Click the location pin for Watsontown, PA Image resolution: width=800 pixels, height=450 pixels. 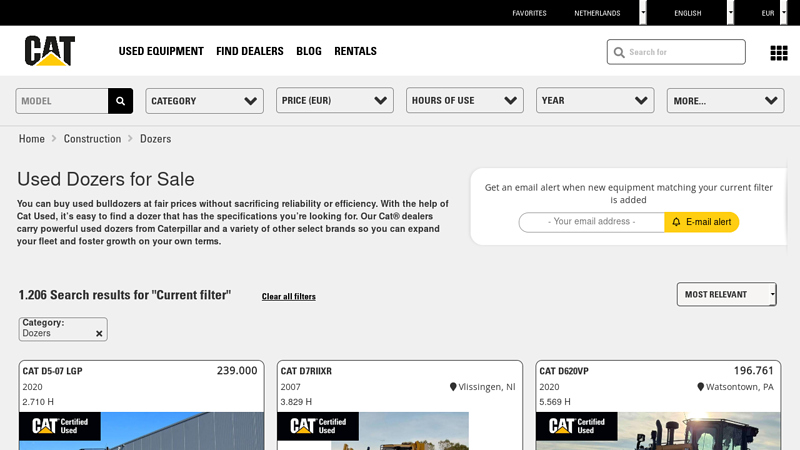click(x=701, y=387)
